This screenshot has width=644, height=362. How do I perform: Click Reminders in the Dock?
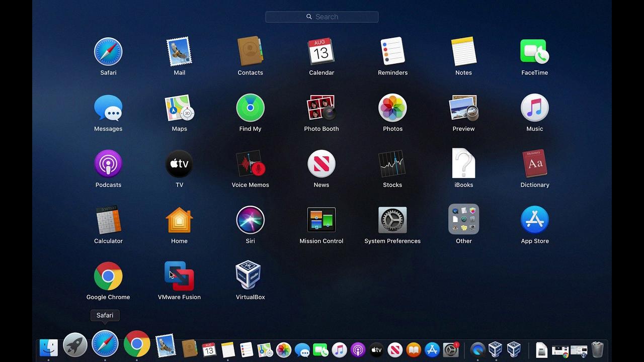tap(247, 349)
